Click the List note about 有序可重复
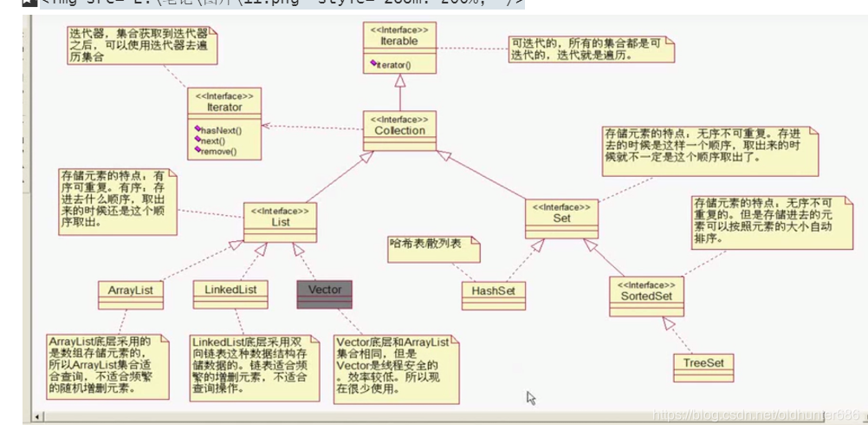Image resolution: width=868 pixels, height=431 pixels. (x=118, y=202)
